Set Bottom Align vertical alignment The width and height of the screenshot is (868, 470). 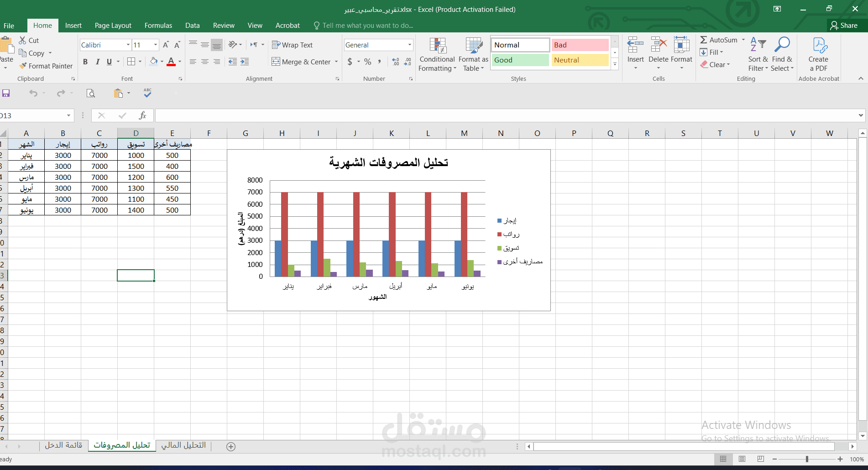pyautogui.click(x=217, y=45)
